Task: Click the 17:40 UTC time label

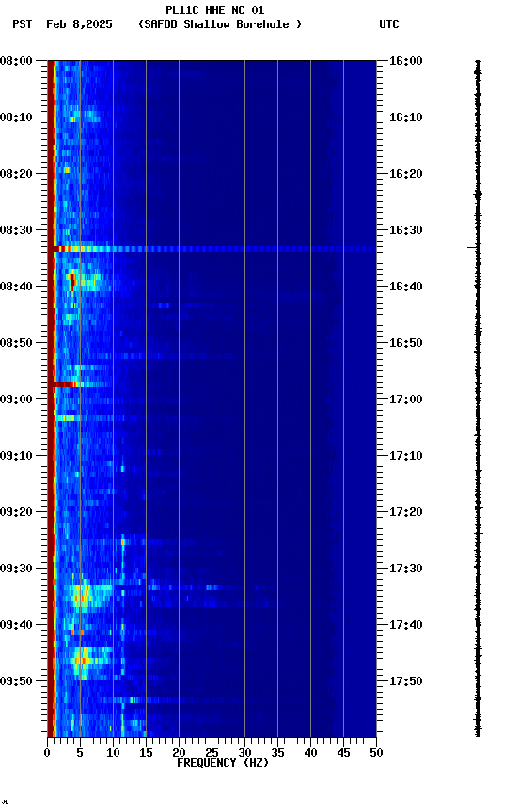Action: pos(406,625)
